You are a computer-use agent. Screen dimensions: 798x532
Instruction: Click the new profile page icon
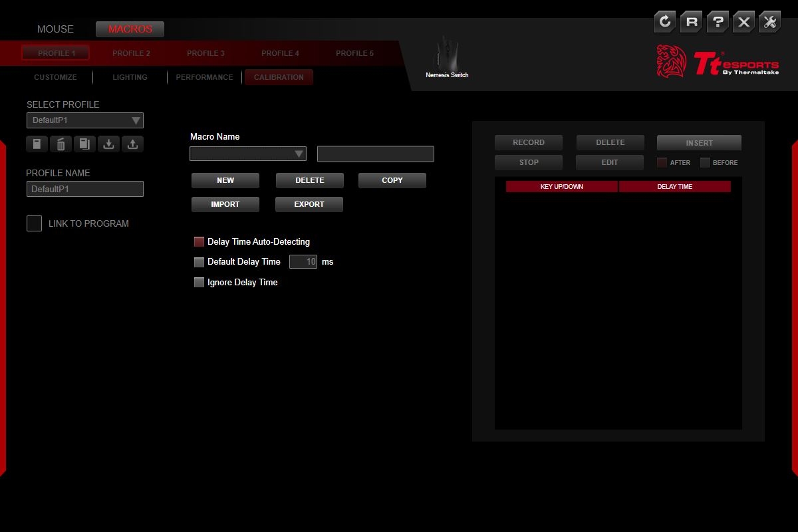37,144
